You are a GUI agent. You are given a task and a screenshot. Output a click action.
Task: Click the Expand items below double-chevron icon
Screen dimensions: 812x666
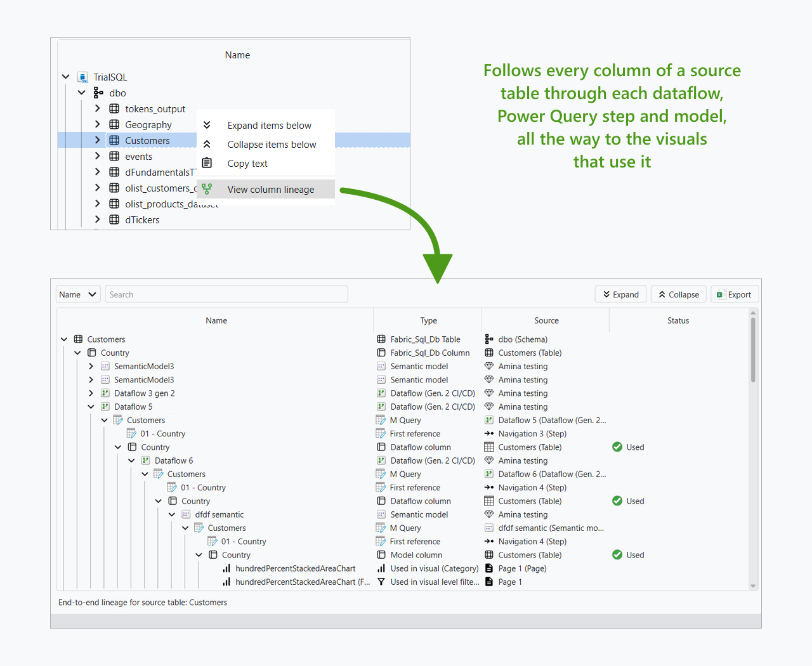click(207, 125)
